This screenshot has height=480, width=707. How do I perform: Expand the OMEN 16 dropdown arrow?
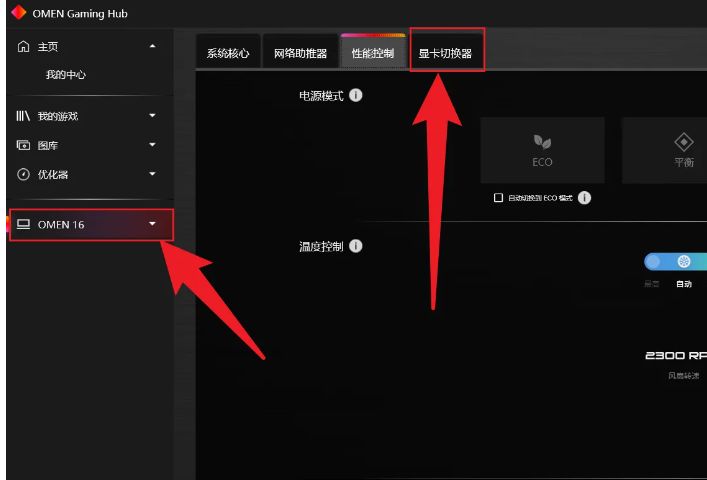point(152,224)
